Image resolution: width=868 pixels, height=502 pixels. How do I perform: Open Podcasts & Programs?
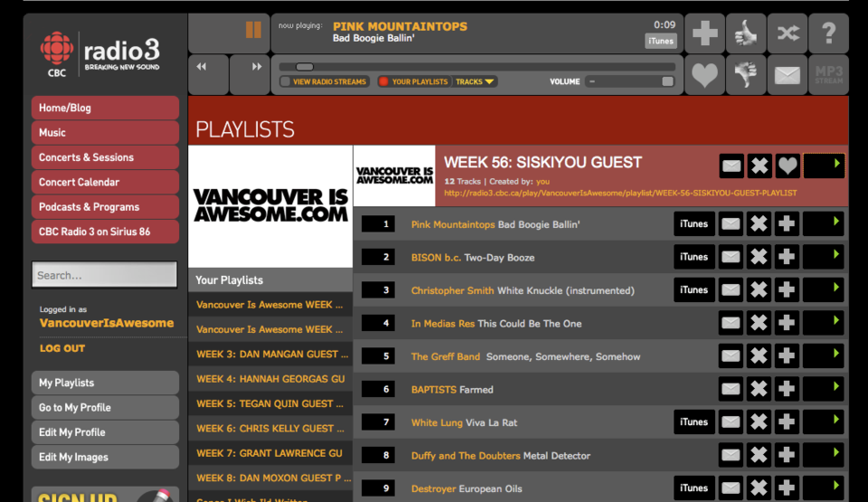click(x=105, y=206)
